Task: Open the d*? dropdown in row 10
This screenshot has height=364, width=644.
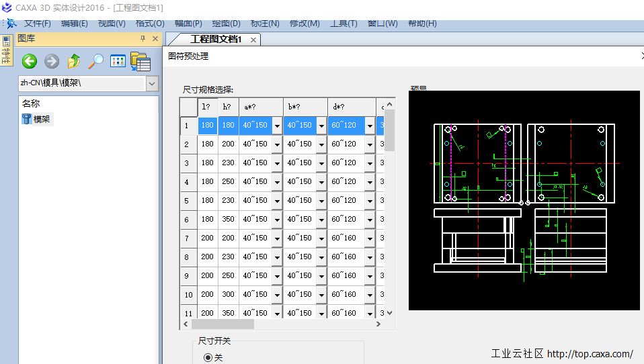Action: pos(370,295)
